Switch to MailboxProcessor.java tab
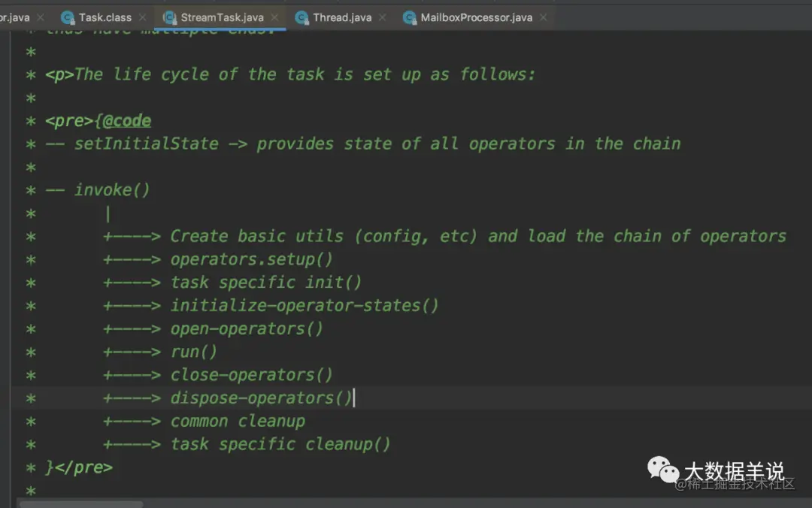 (x=476, y=17)
